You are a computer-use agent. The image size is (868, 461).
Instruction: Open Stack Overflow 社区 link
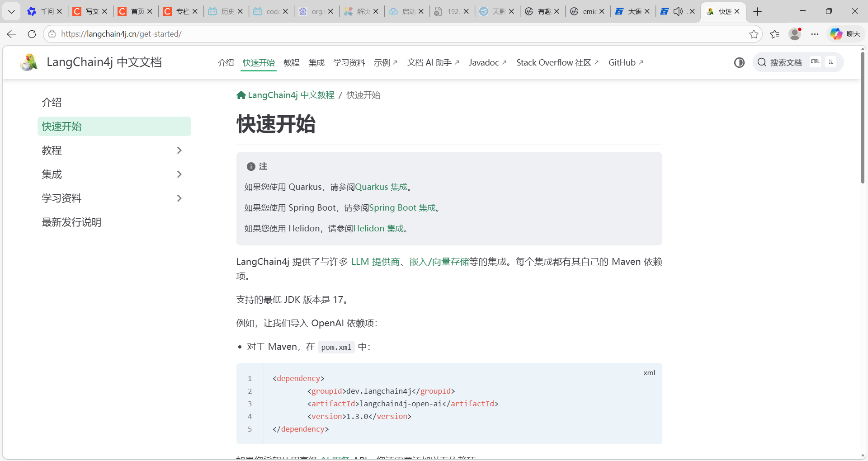(x=557, y=62)
